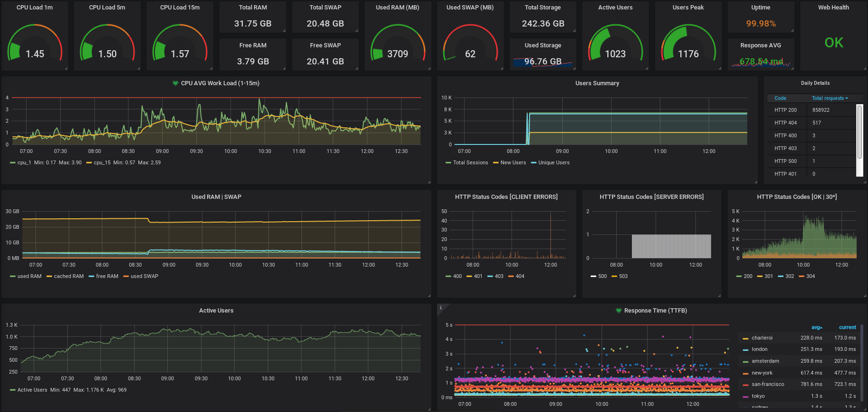
Task: Open the HTTP Status Codes [CLIENT ERRORS] title menu
Action: click(506, 197)
